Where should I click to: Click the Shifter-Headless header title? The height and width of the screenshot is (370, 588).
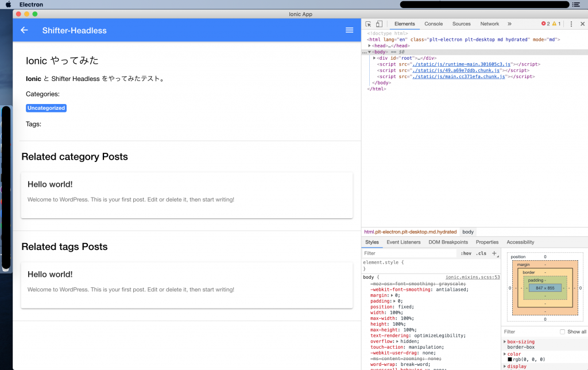(x=74, y=30)
